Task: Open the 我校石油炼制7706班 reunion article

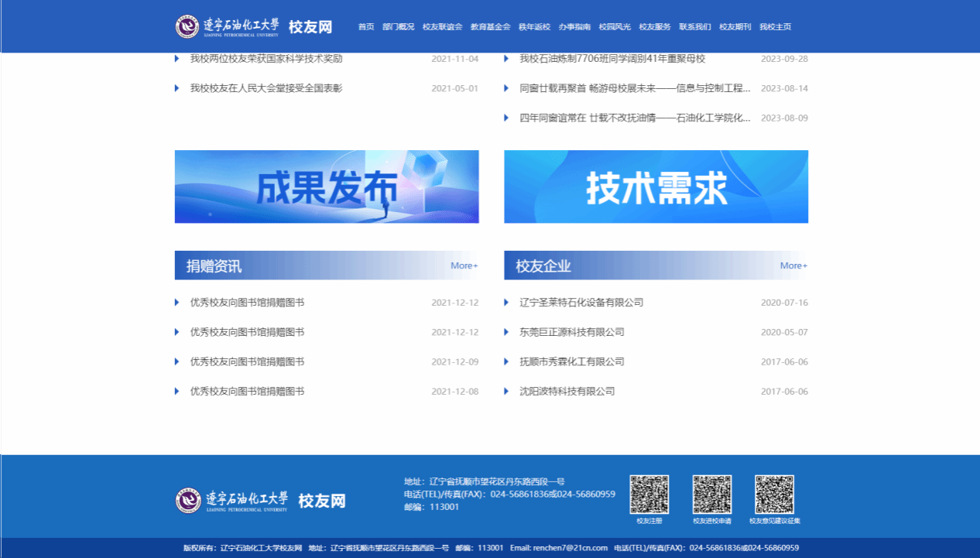Action: [612, 59]
